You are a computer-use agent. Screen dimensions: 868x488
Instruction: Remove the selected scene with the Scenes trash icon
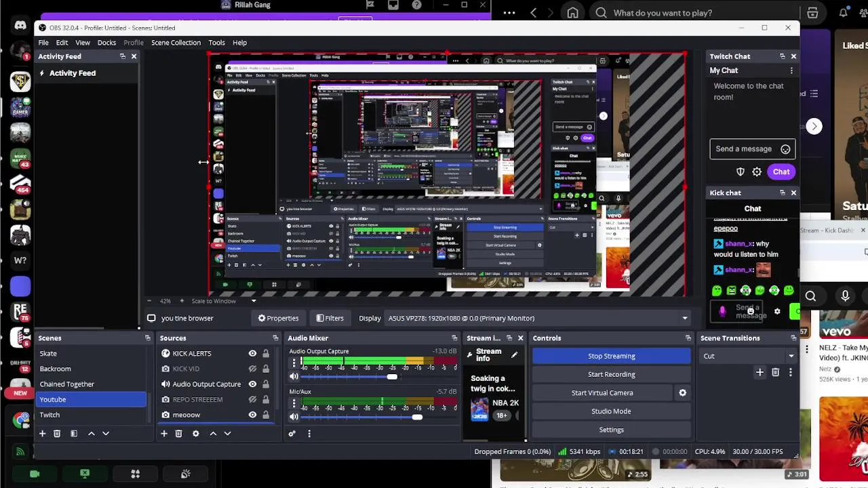tap(57, 434)
